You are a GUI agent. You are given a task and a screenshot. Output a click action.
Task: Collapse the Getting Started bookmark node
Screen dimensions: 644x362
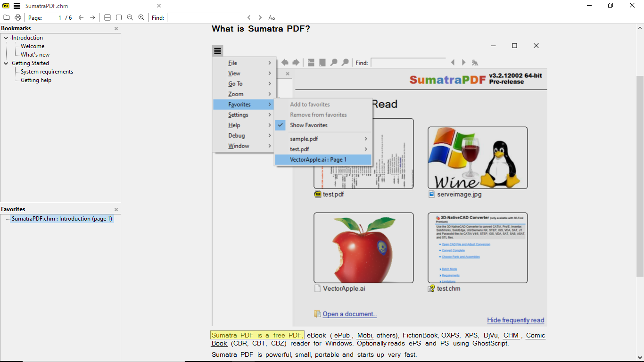point(6,63)
